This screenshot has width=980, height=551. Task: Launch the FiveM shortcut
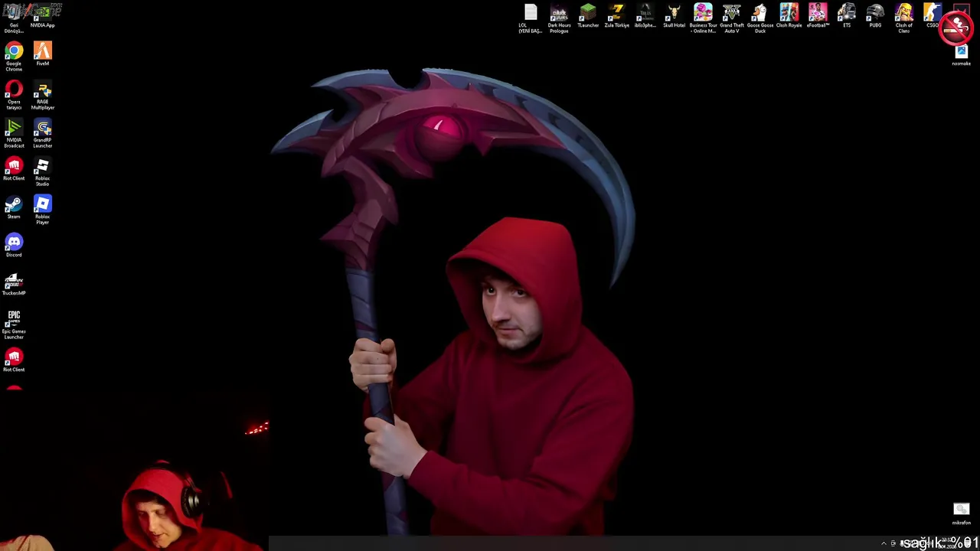click(42, 54)
